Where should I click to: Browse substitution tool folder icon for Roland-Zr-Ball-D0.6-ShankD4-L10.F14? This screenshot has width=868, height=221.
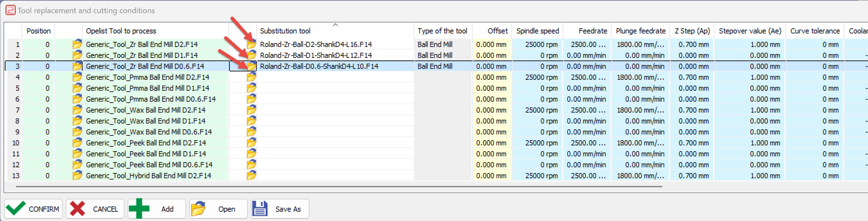point(251,66)
